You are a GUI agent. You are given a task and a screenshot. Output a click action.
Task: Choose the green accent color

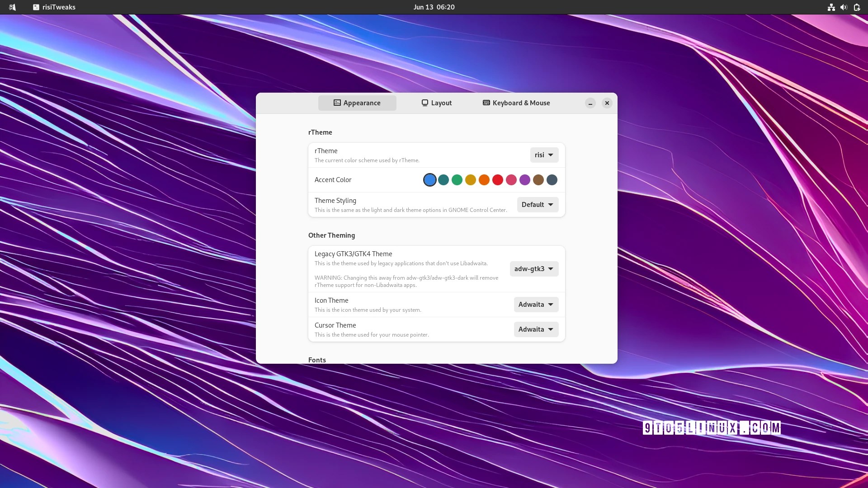coord(457,180)
